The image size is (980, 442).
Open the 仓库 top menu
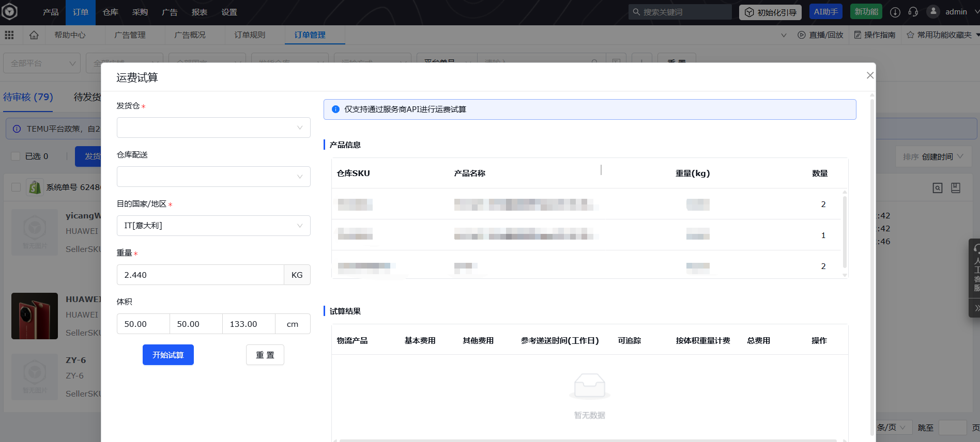pyautogui.click(x=110, y=12)
